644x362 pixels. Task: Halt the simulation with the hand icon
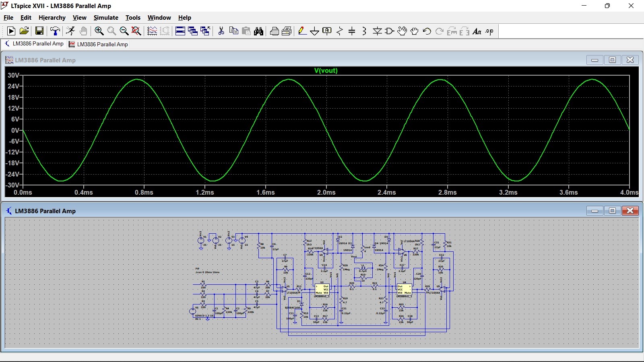(83, 31)
